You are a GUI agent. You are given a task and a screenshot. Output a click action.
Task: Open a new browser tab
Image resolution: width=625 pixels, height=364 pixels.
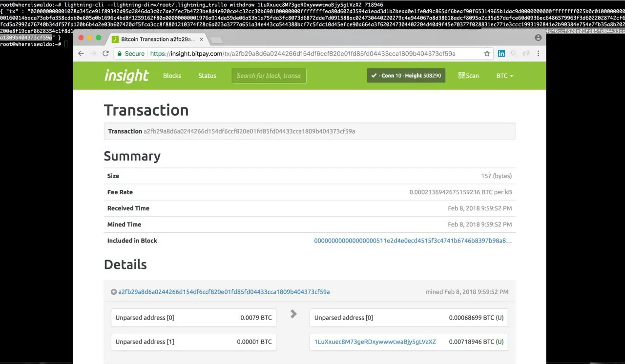pos(216,40)
